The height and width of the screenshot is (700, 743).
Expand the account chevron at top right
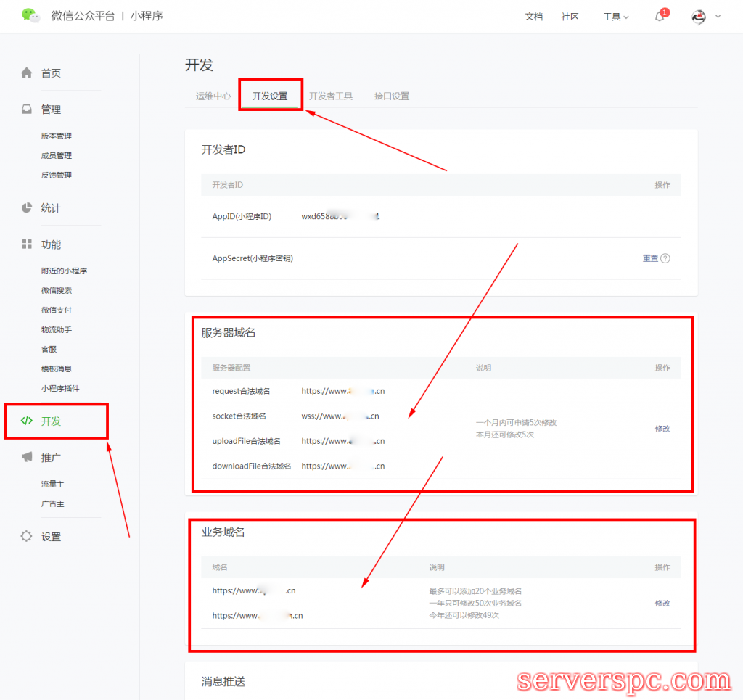click(x=718, y=17)
